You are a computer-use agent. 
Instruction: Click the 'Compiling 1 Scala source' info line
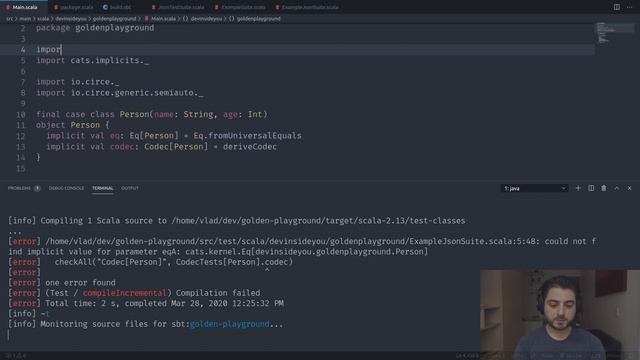pos(237,221)
